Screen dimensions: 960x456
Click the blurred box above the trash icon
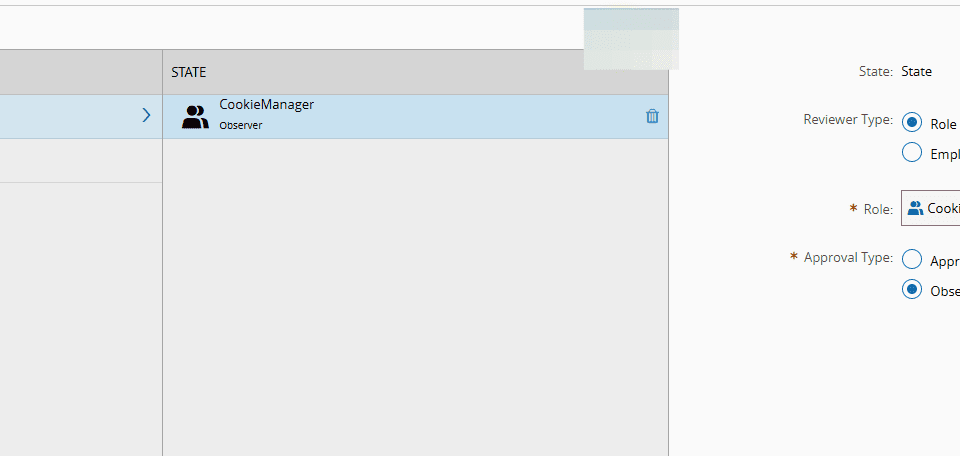(x=631, y=39)
